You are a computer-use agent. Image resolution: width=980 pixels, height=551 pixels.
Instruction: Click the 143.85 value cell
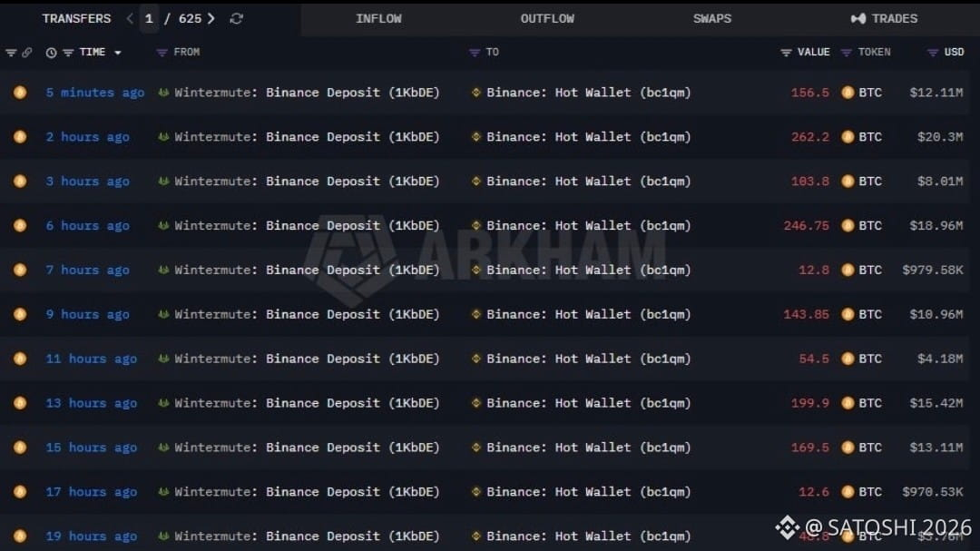(x=807, y=315)
